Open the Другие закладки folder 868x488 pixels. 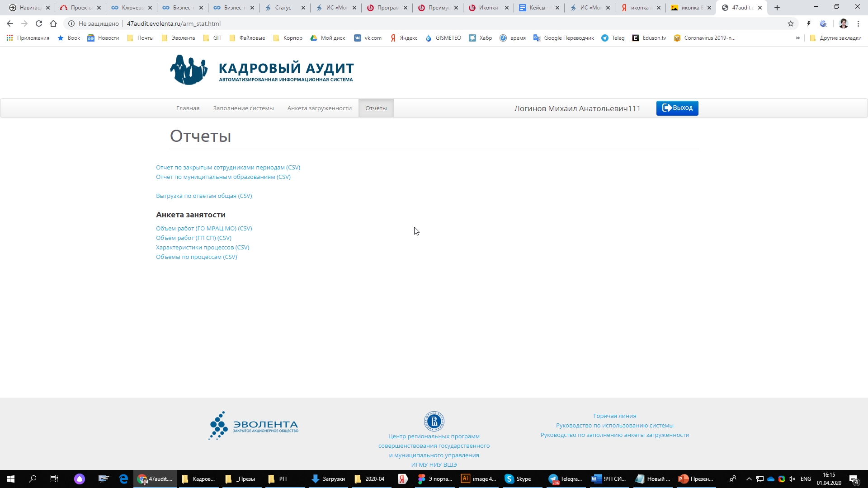tap(835, 38)
